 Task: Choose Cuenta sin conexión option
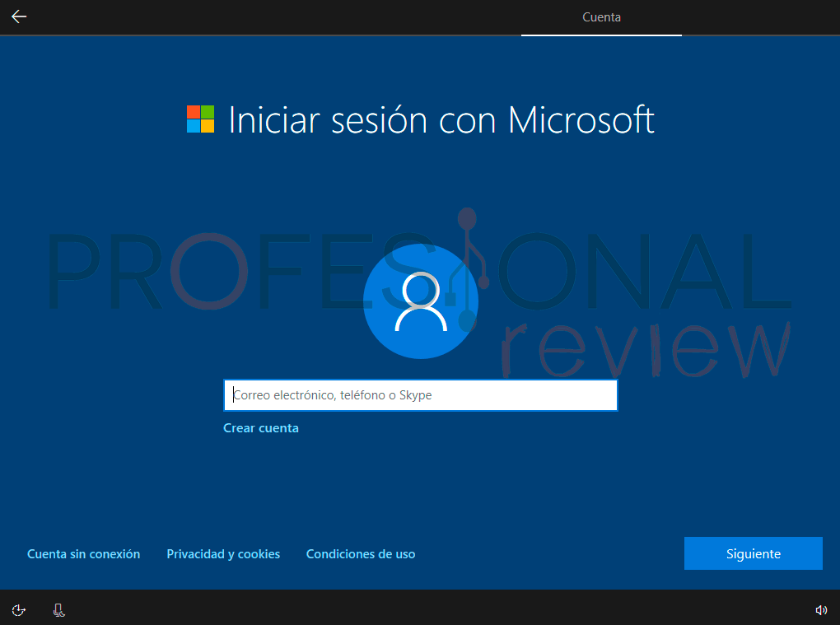83,554
